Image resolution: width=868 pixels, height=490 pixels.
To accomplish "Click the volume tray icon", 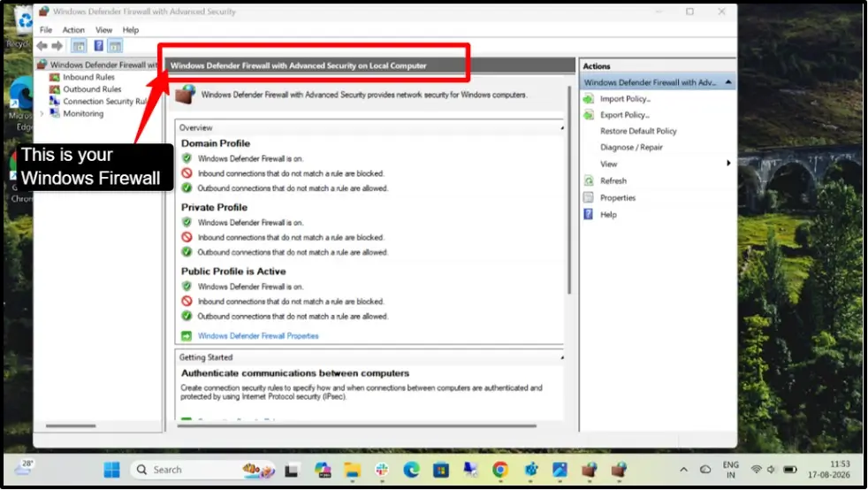I will (x=771, y=470).
